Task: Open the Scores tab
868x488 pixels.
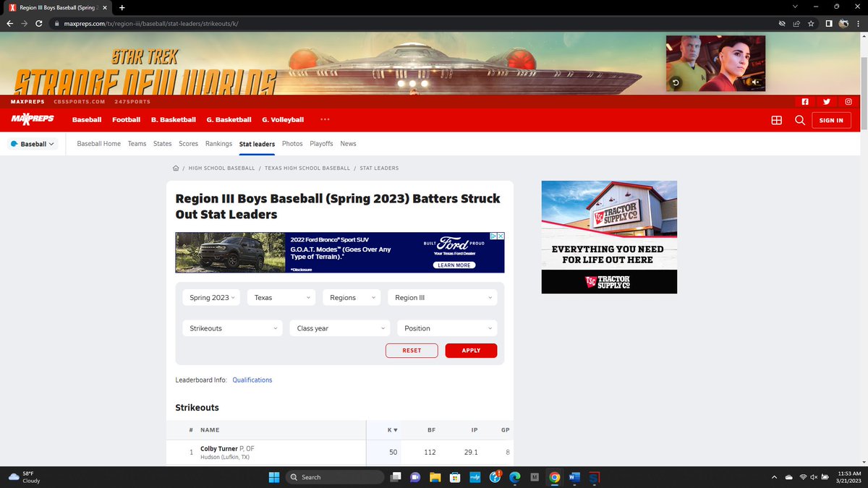Action: (189, 144)
